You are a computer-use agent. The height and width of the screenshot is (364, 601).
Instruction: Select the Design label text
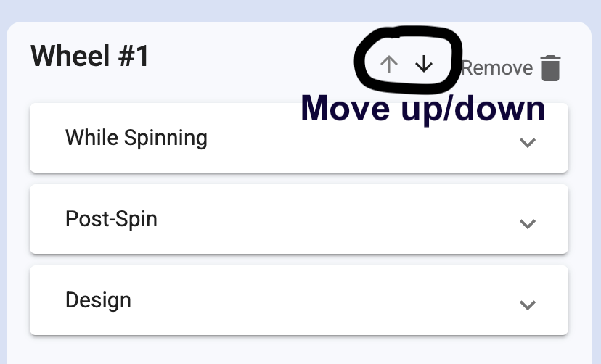tap(98, 300)
